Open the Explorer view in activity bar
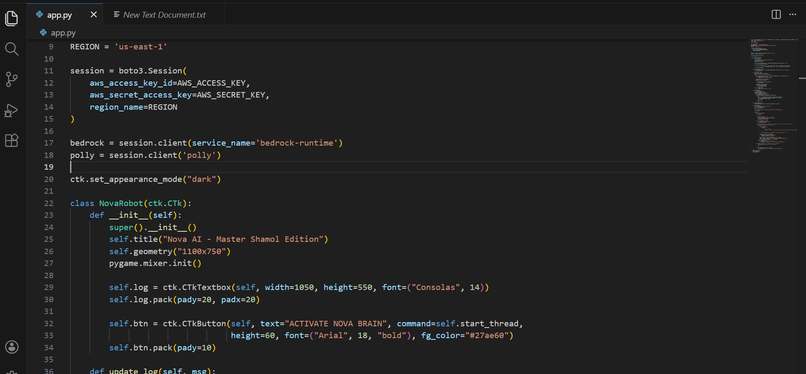Viewport: 806px width, 374px height. [x=12, y=18]
